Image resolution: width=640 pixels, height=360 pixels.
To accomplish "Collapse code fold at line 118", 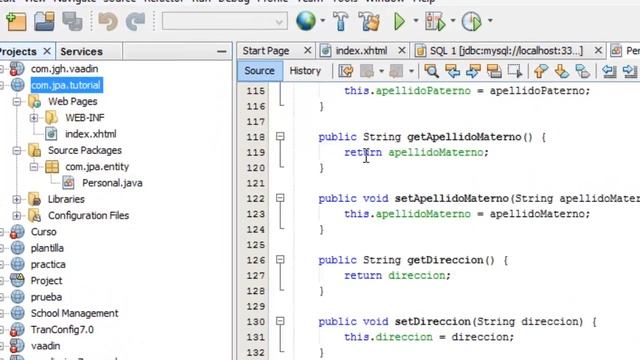I will point(280,136).
